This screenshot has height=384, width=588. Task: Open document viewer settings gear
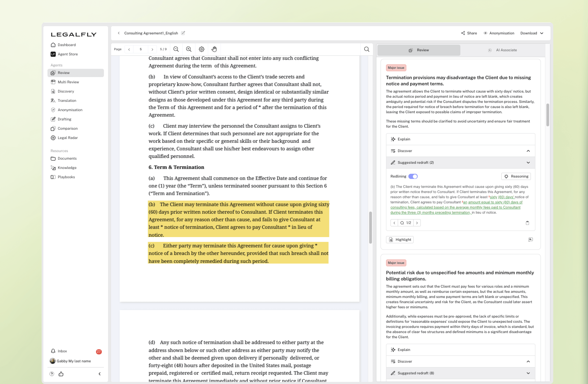pos(202,49)
